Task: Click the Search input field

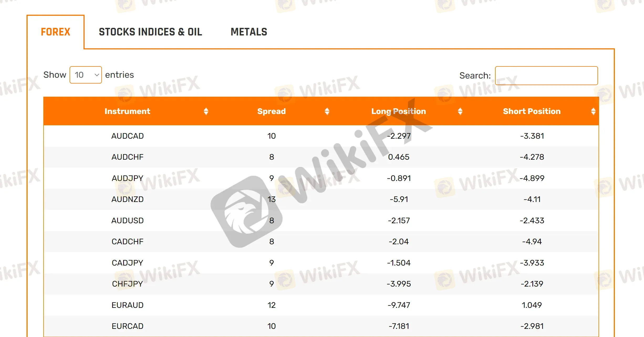Action: point(549,75)
